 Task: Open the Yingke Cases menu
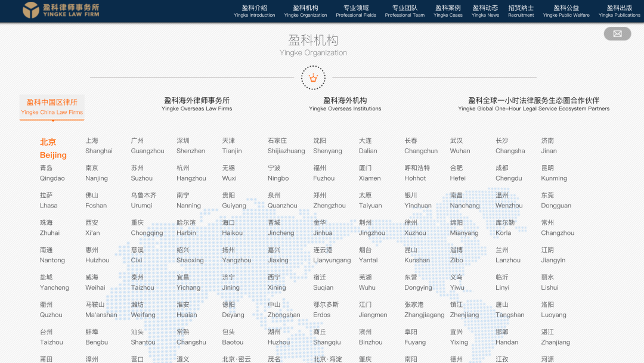click(448, 10)
